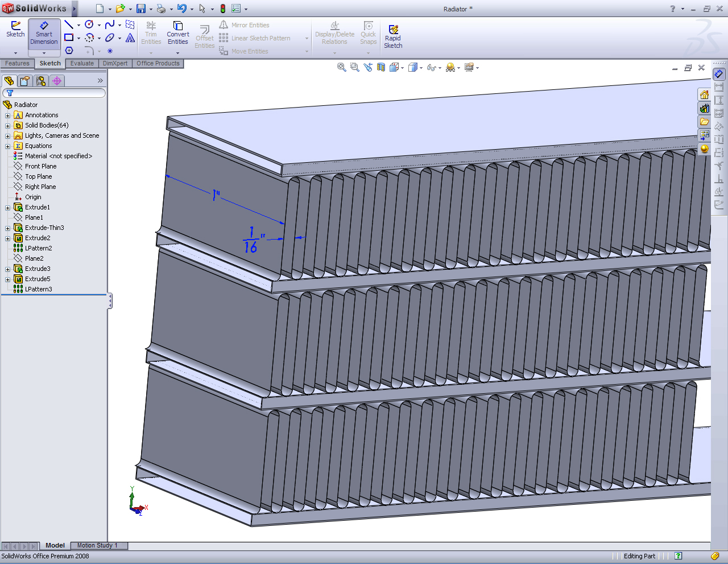
Task: Open the Options checklist icon
Action: pos(236,9)
